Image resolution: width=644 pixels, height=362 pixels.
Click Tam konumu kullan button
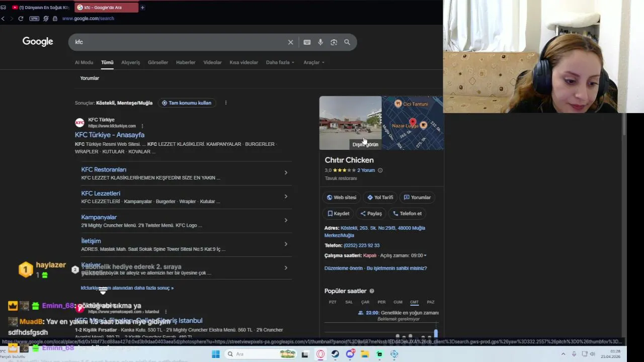(x=187, y=103)
